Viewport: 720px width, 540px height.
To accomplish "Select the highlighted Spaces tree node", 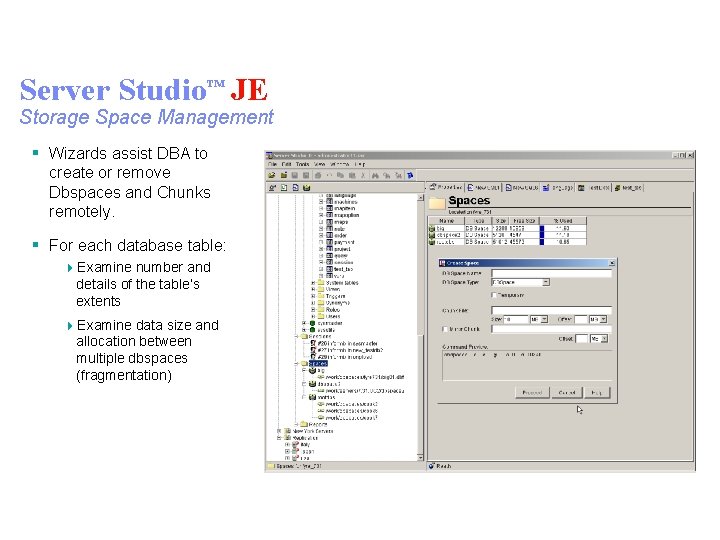I will [318, 363].
